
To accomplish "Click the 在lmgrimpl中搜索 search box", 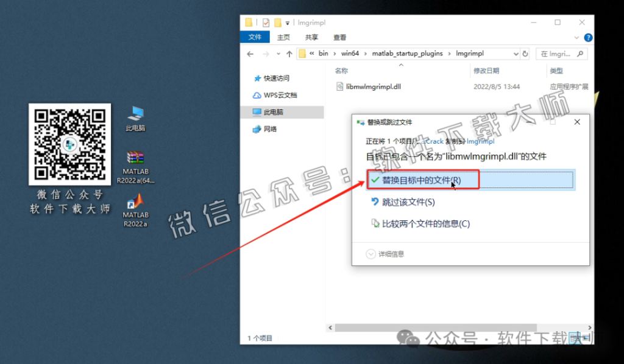I will pos(559,54).
